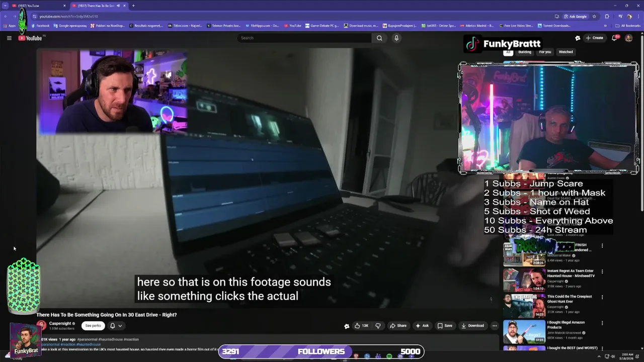The width and height of the screenshot is (644, 362).
Task: Open the FileHippo.com bookmark
Action: point(262,26)
